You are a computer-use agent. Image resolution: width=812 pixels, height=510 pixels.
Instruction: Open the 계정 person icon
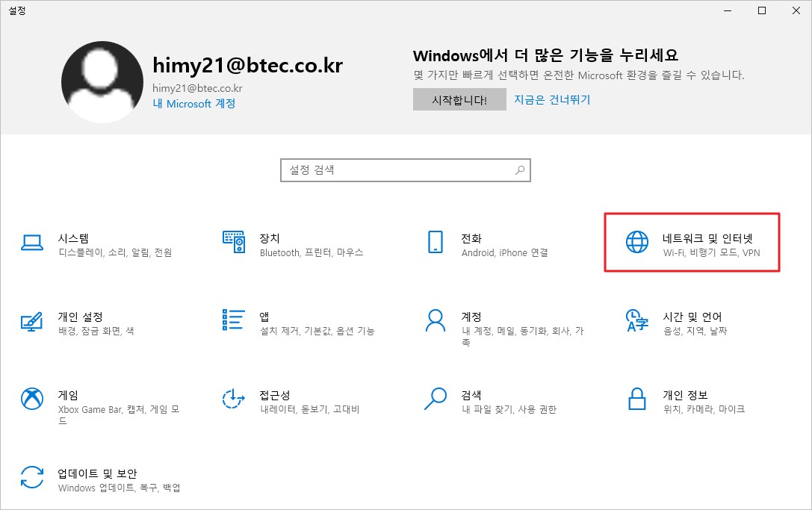[x=436, y=320]
